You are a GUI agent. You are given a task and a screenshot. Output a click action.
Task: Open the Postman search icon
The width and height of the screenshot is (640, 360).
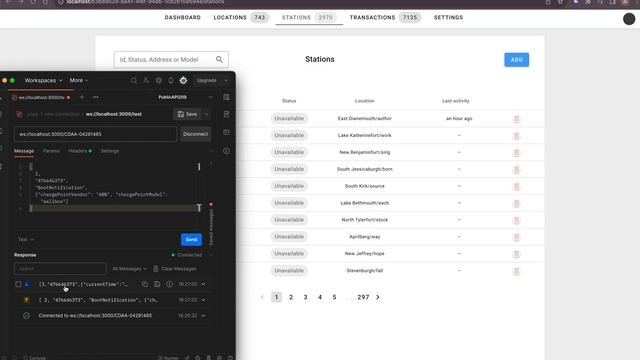(x=134, y=80)
